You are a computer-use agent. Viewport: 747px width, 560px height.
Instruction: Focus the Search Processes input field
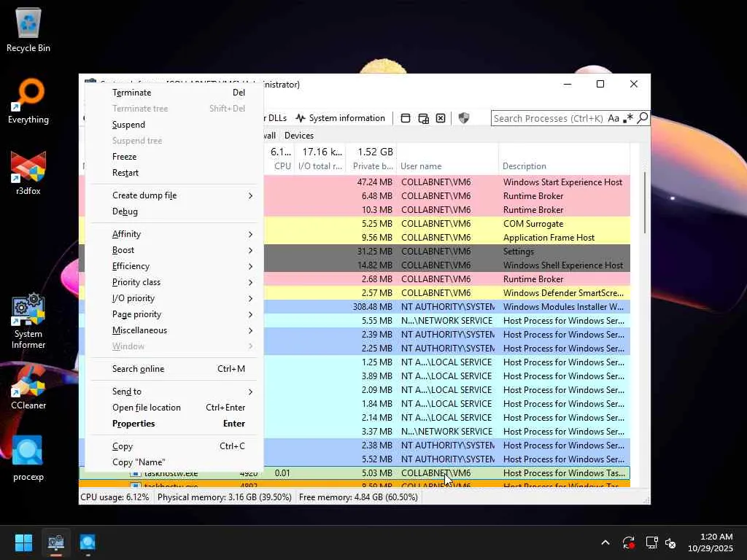tap(549, 118)
